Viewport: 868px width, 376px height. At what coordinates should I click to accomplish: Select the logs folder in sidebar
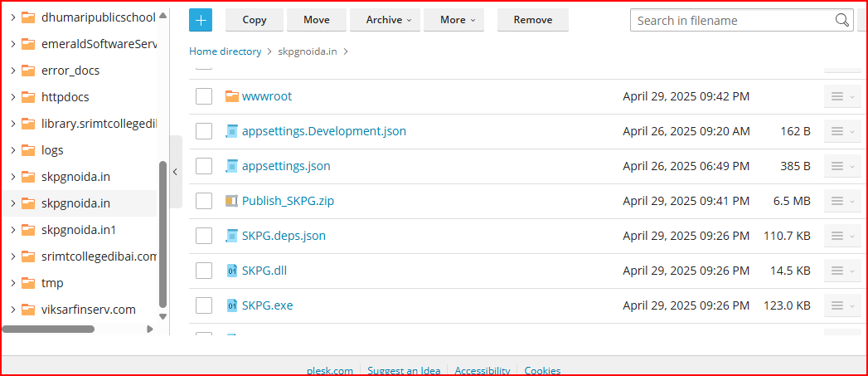[52, 150]
